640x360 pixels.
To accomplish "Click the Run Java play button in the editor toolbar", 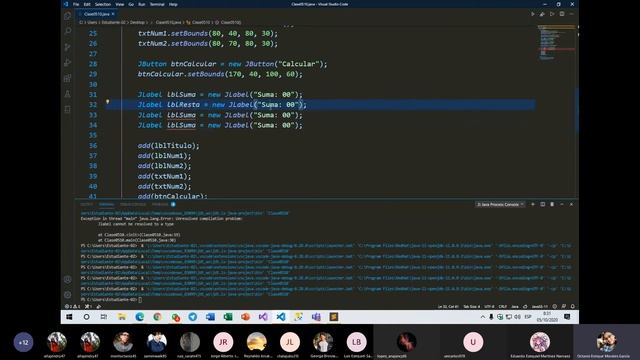I will point(533,14).
